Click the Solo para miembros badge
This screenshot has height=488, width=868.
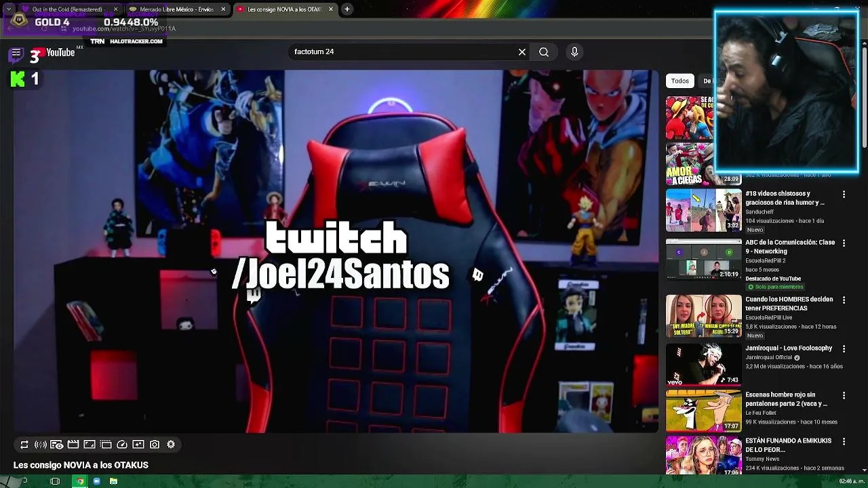pos(775,287)
